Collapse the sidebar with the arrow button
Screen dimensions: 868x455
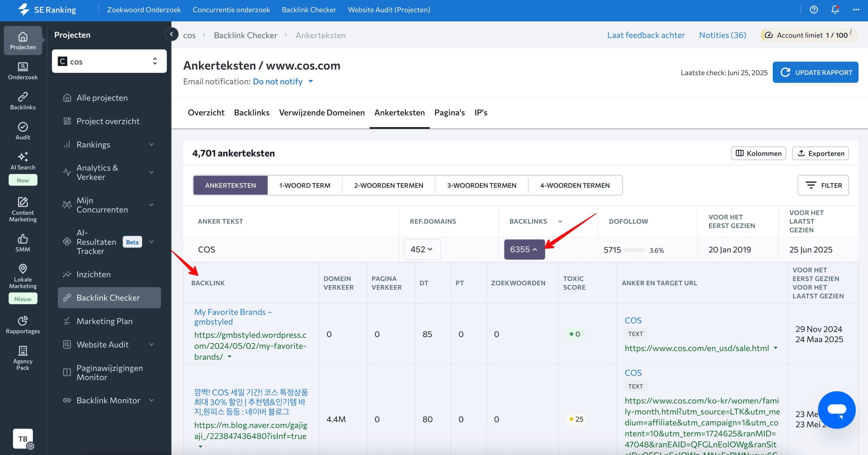pos(172,34)
